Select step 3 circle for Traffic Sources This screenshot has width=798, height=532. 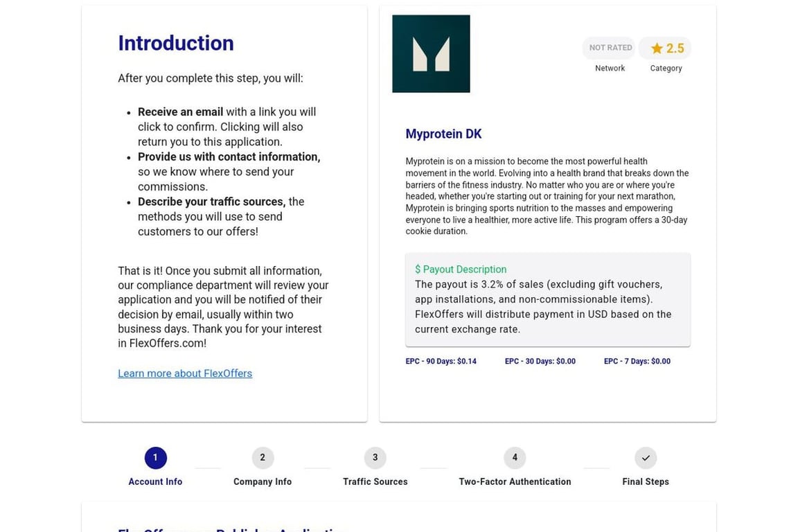coord(375,458)
